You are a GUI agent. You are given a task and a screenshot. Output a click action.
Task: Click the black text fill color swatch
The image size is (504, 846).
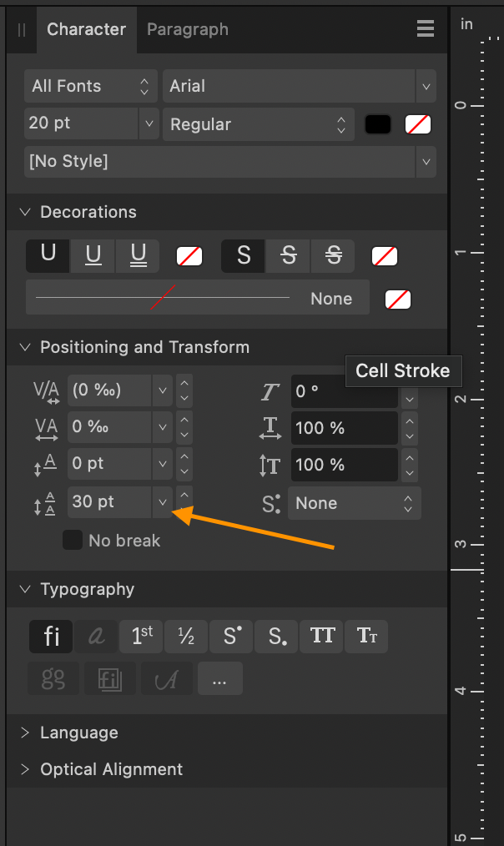tap(377, 123)
